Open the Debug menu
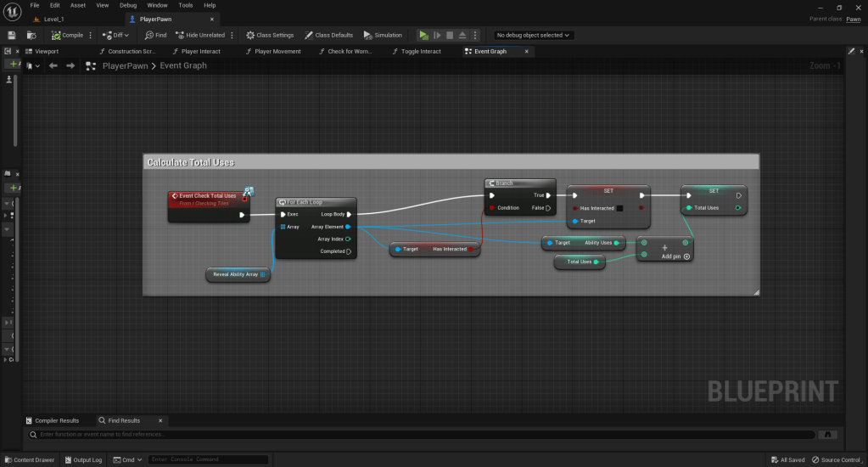Image resolution: width=868 pixels, height=467 pixels. (x=127, y=5)
